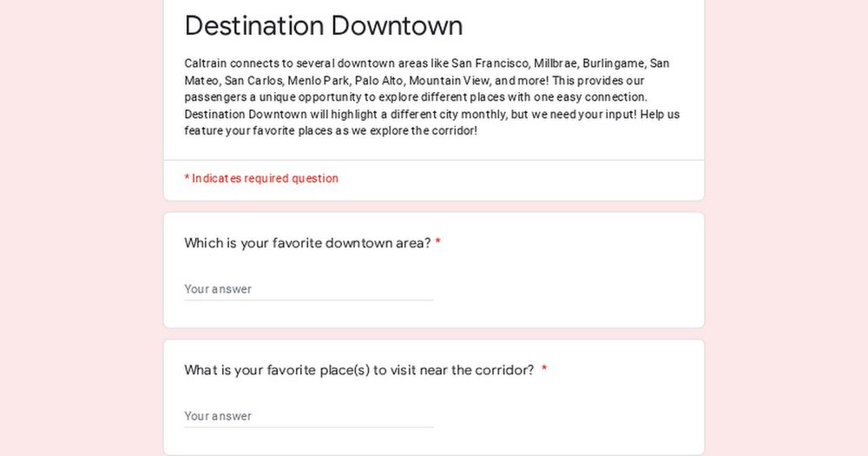The image size is (868, 456).
Task: Click the red asterisk beside corridor places question
Action: 544,369
